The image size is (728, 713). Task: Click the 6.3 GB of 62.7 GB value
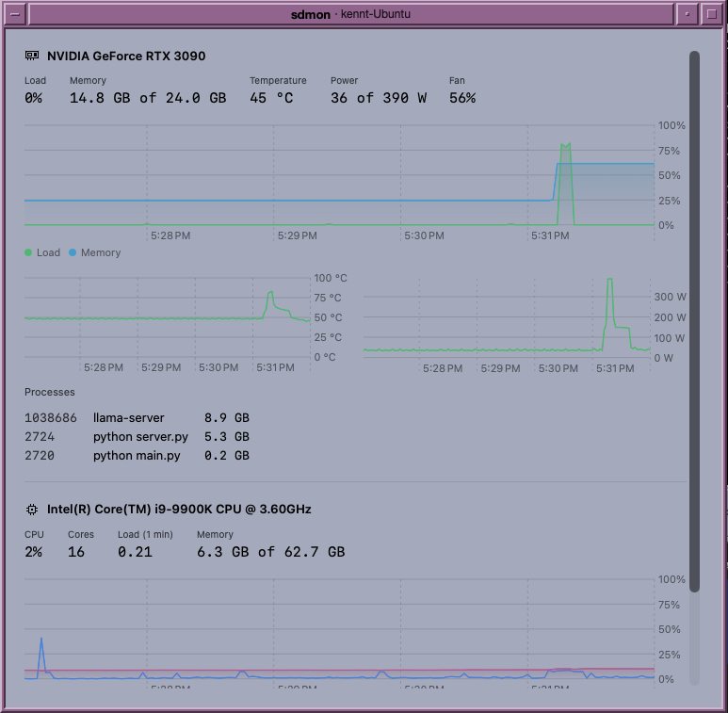[x=270, y=552]
